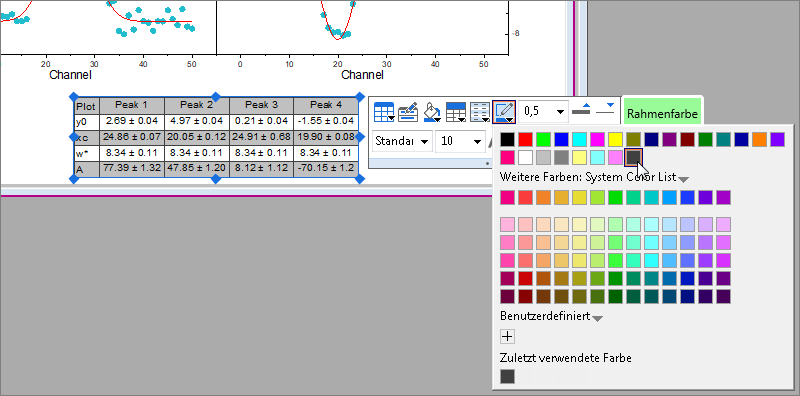Click the cell '24.86 ± 0.07'

pos(132,137)
